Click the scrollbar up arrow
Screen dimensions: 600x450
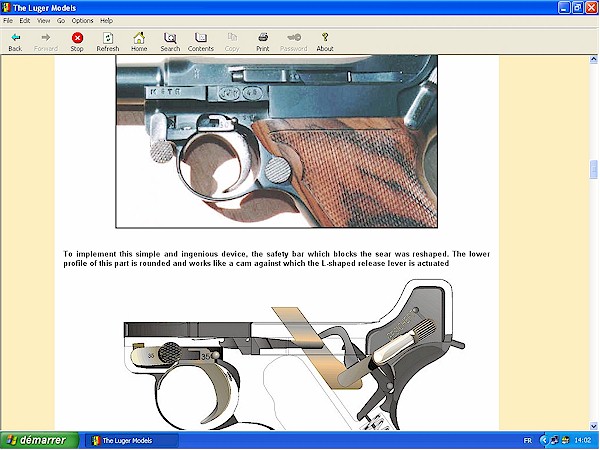[593, 59]
